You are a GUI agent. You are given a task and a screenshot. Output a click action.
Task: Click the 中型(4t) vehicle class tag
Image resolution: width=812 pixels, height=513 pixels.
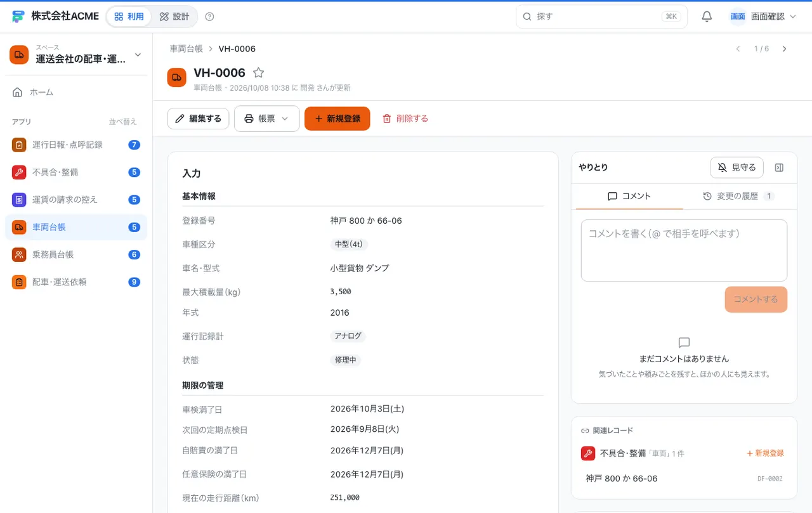point(350,244)
